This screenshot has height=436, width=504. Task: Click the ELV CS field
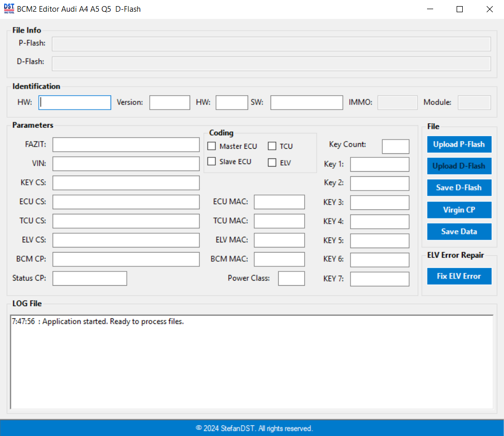coord(126,240)
